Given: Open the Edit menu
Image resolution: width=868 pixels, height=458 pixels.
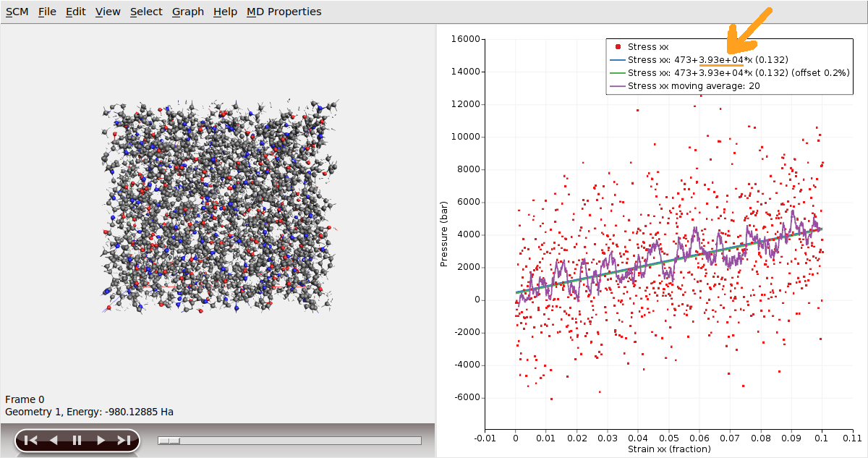Looking at the screenshot, I should point(75,12).
